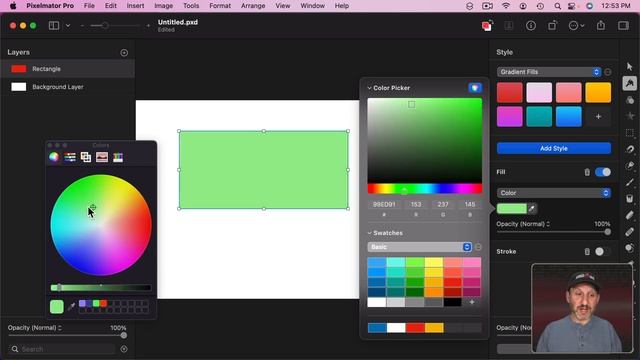Click the orange gradient style preset
The width and height of the screenshot is (640, 360).
[x=598, y=92]
